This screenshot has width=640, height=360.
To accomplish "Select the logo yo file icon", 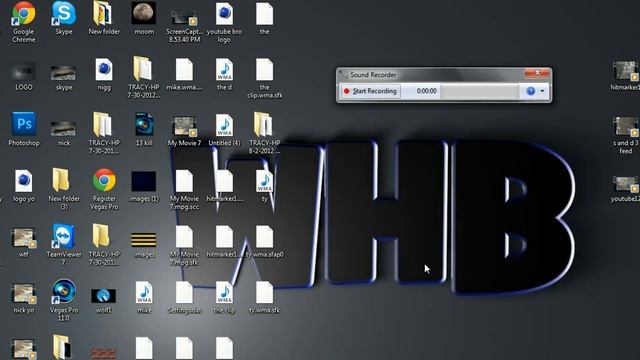I will [x=24, y=181].
